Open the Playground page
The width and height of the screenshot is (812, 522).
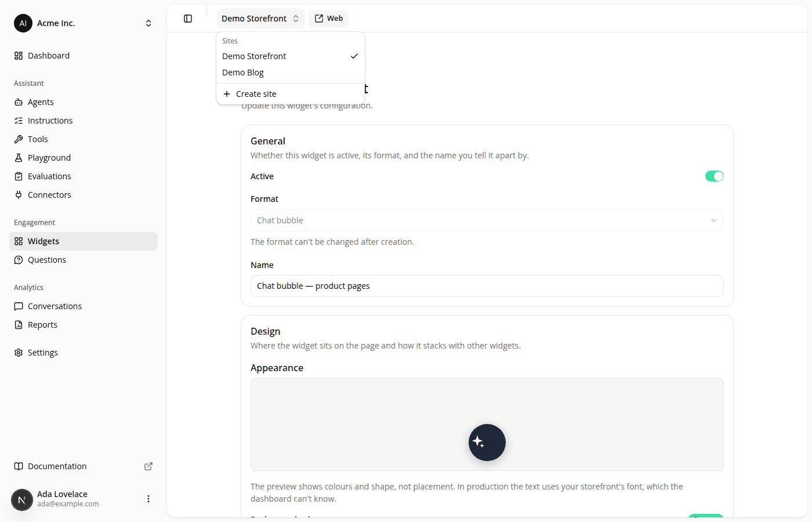(84, 158)
